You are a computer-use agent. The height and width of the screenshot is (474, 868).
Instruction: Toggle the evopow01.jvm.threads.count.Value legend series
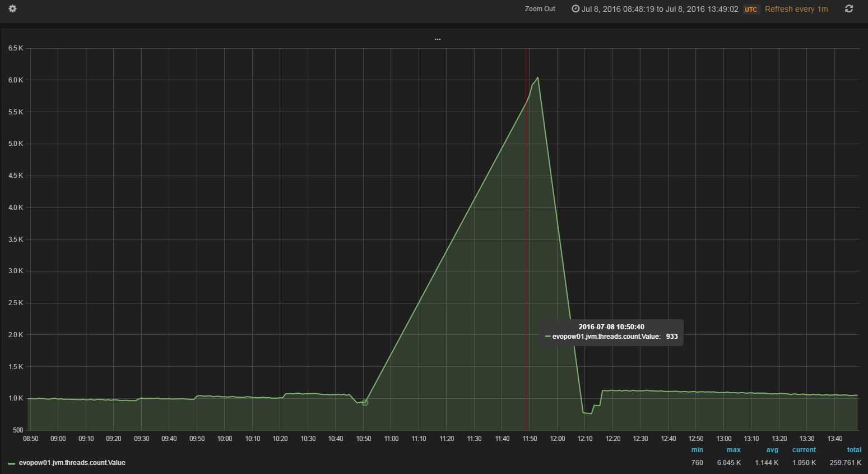(72, 463)
